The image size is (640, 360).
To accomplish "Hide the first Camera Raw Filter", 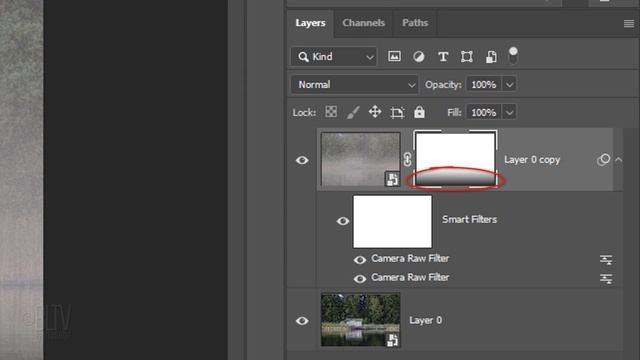I will pyautogui.click(x=360, y=260).
